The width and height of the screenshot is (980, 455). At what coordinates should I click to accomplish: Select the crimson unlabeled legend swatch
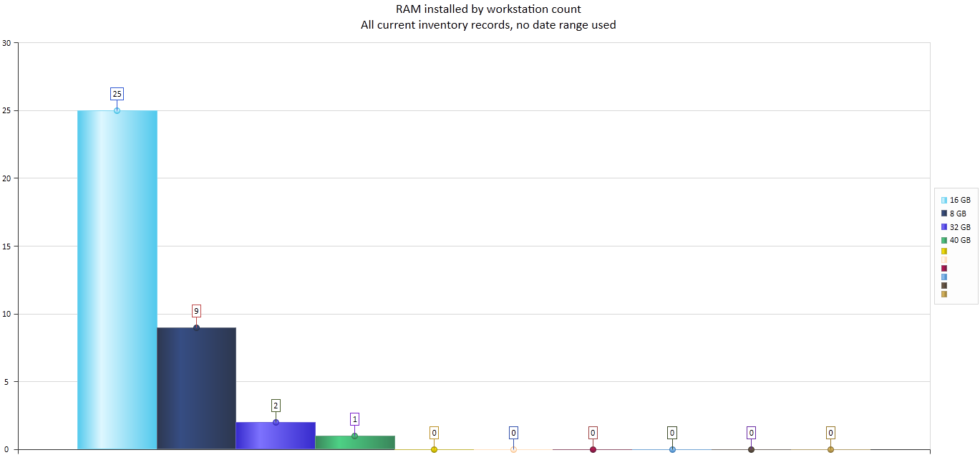[944, 268]
